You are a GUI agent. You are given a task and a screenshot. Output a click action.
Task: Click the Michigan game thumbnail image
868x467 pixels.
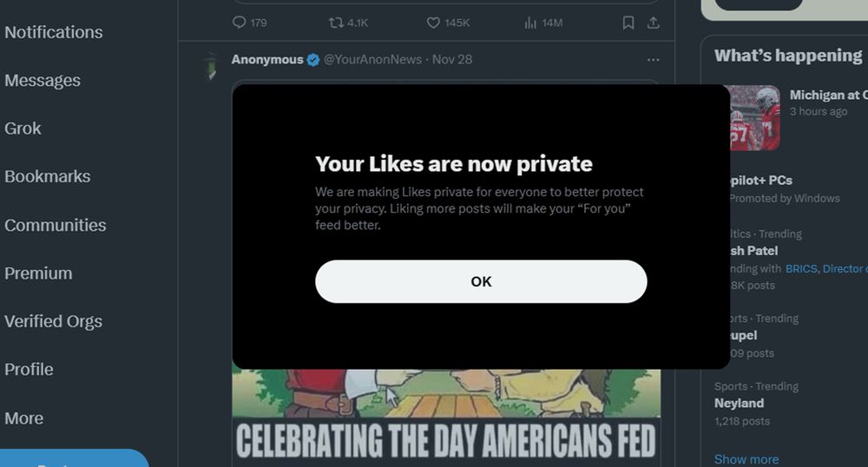coord(755,117)
